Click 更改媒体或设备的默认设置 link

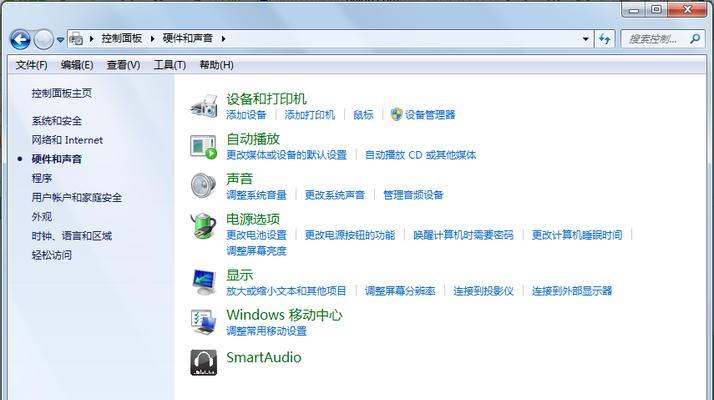pyautogui.click(x=286, y=155)
